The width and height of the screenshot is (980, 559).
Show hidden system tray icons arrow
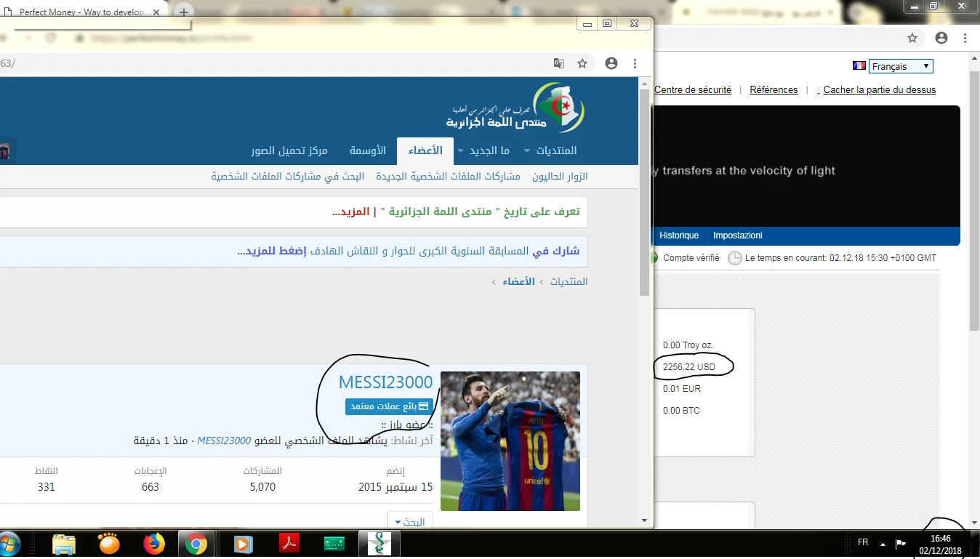tap(883, 543)
